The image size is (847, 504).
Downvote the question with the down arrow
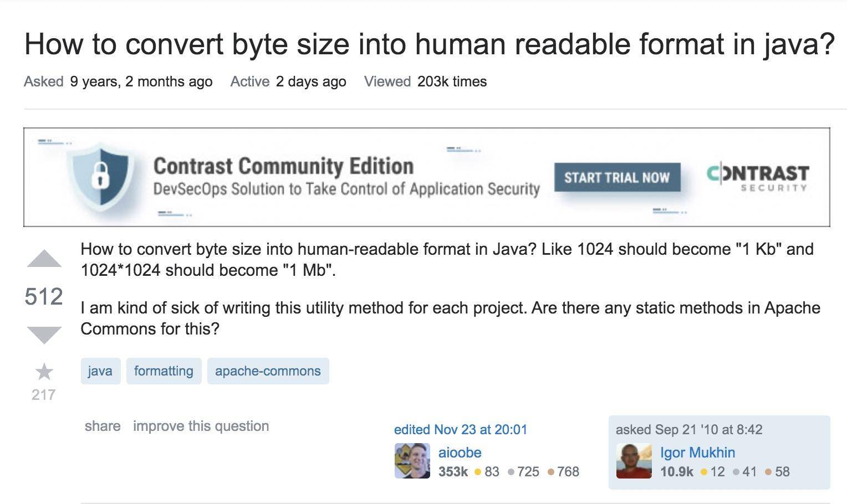click(44, 334)
